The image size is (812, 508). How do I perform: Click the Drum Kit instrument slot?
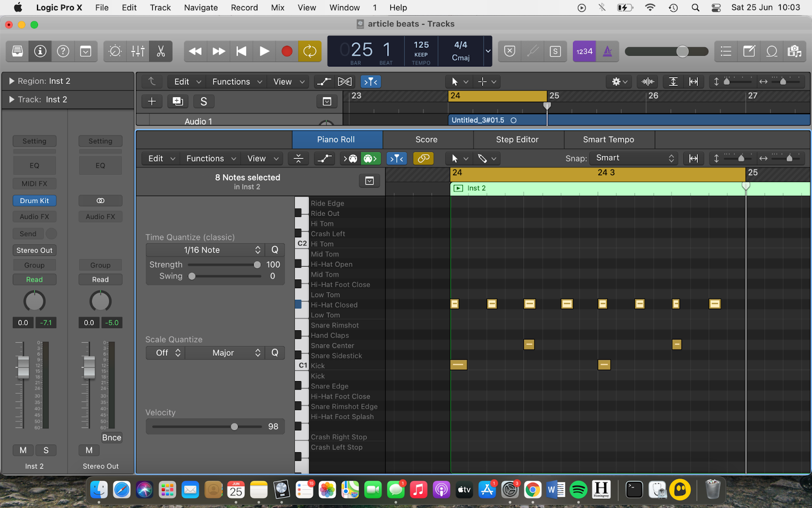click(x=35, y=201)
